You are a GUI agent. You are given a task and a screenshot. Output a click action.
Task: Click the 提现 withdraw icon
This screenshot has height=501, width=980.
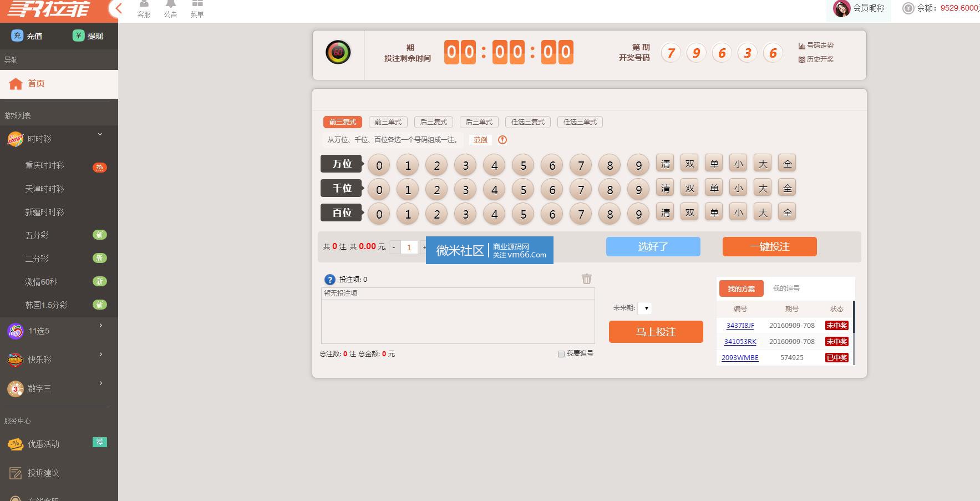point(78,36)
